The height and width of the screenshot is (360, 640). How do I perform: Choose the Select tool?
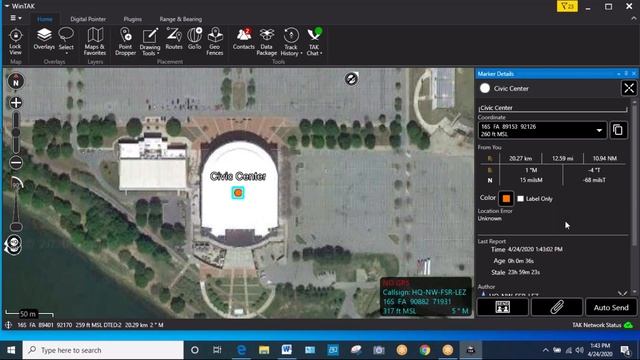66,40
